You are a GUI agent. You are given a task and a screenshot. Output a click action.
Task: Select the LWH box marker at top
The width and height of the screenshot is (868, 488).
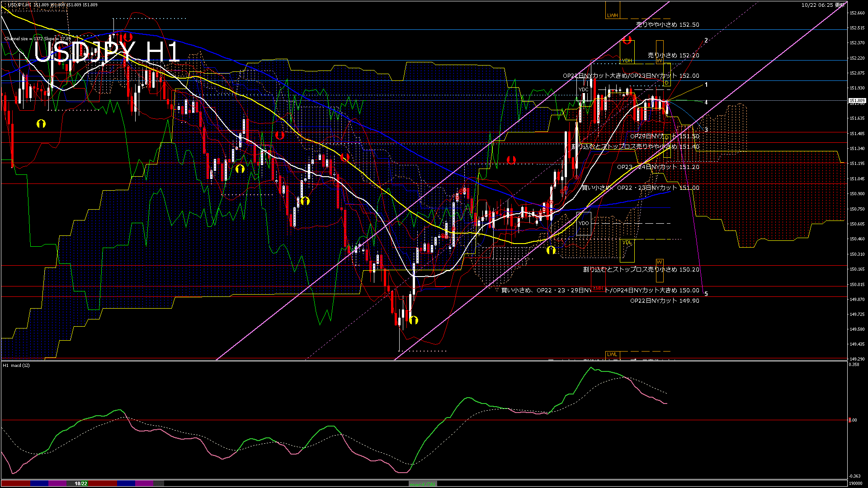(612, 15)
